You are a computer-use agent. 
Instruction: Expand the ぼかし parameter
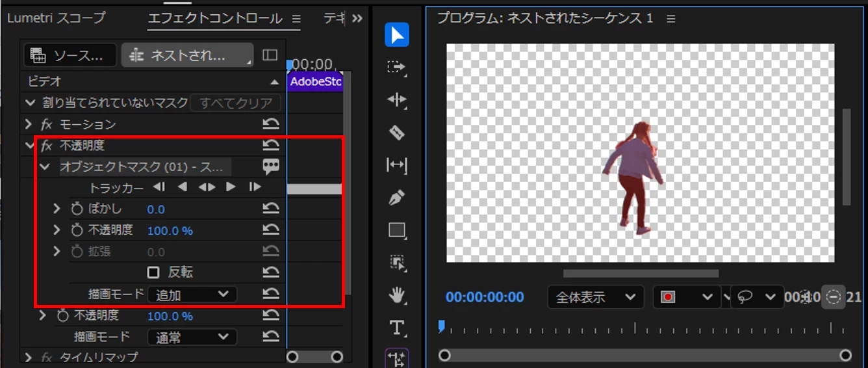pos(57,209)
